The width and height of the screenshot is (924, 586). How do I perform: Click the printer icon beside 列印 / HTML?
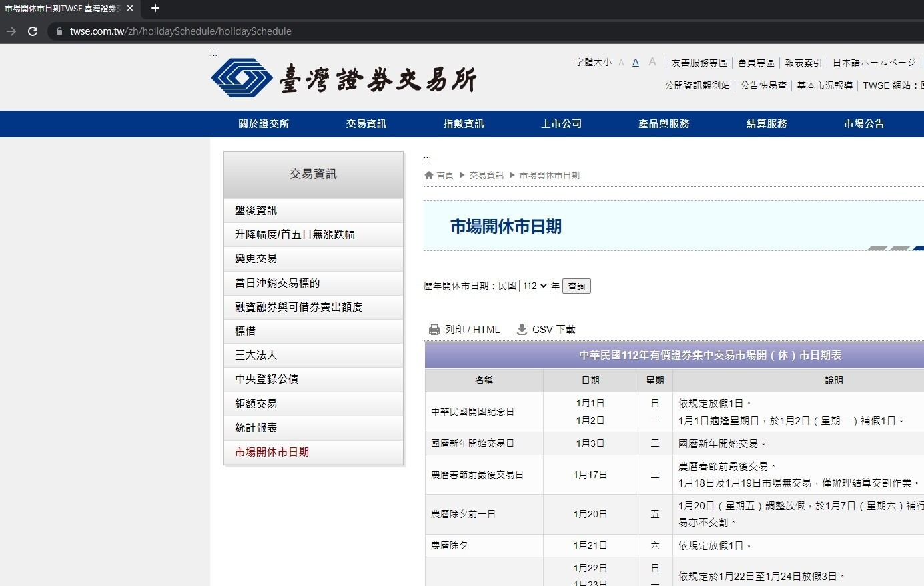pyautogui.click(x=434, y=329)
